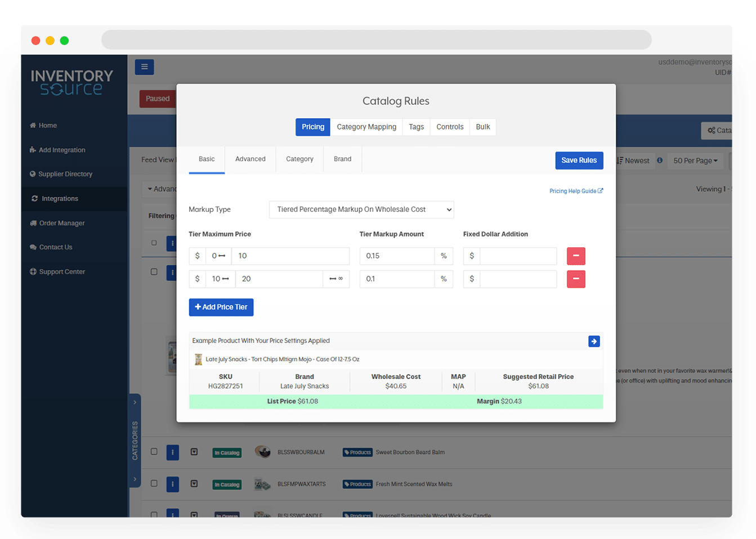756x539 pixels.
Task: Click the Save Rules button
Action: click(579, 161)
